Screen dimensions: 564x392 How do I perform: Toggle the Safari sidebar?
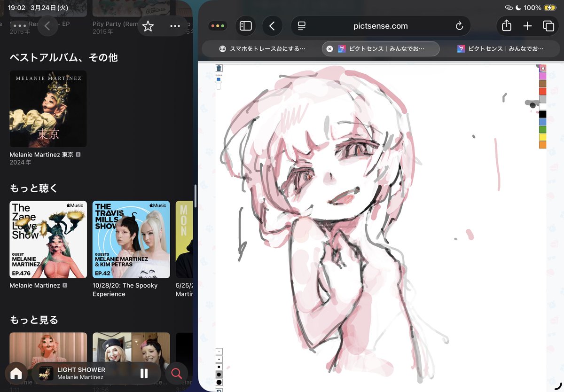click(x=245, y=26)
